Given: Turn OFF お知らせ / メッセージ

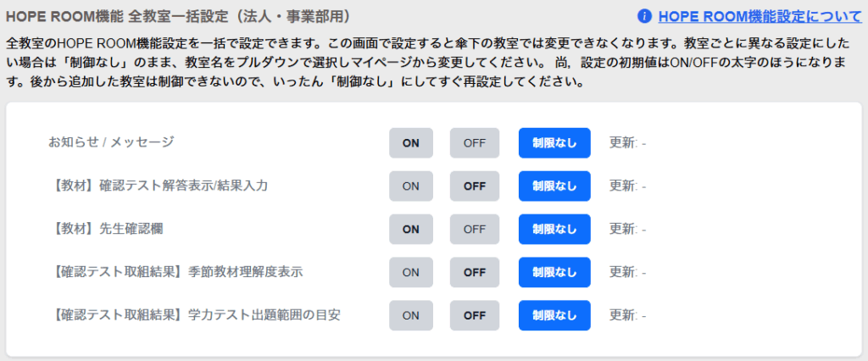Looking at the screenshot, I should [475, 143].
